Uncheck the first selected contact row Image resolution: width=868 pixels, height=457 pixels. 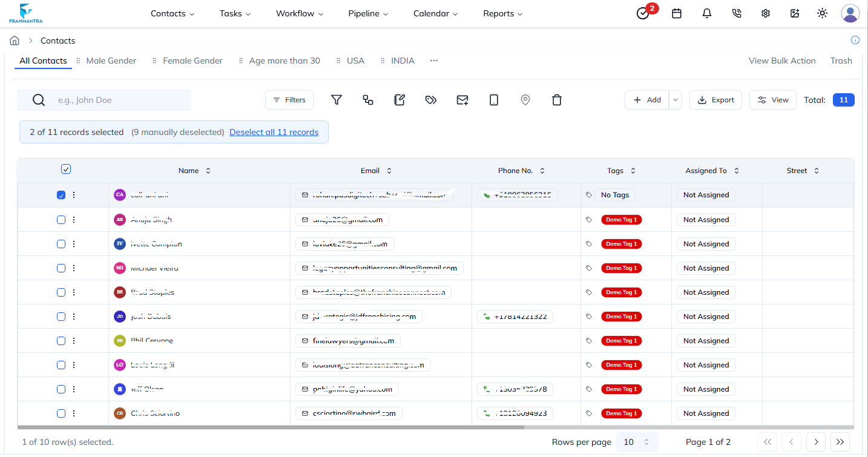tap(61, 195)
